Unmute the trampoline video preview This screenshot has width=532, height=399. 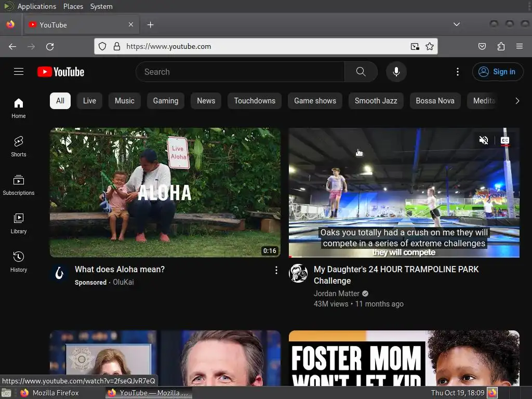(484, 140)
